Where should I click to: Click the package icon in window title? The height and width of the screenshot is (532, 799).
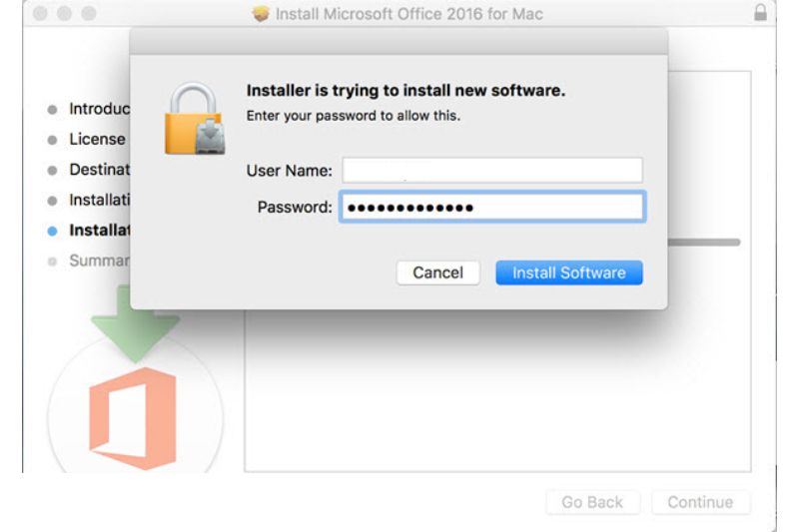[262, 15]
